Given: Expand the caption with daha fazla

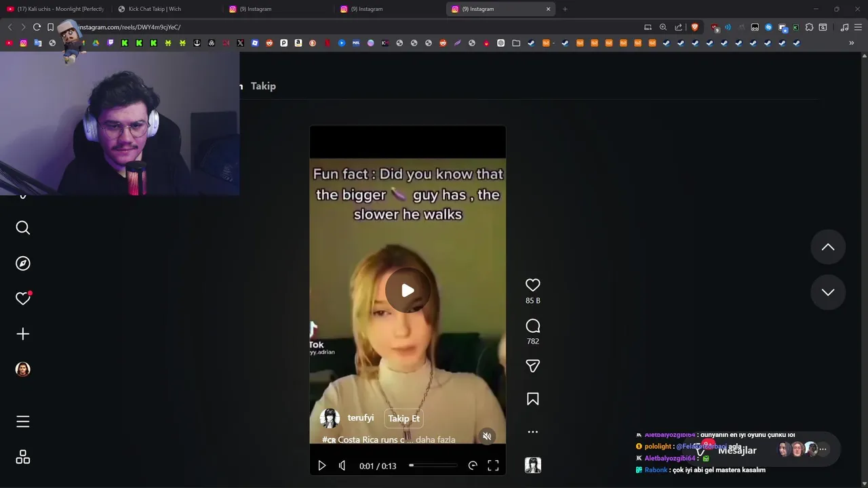Looking at the screenshot, I should coord(435,440).
